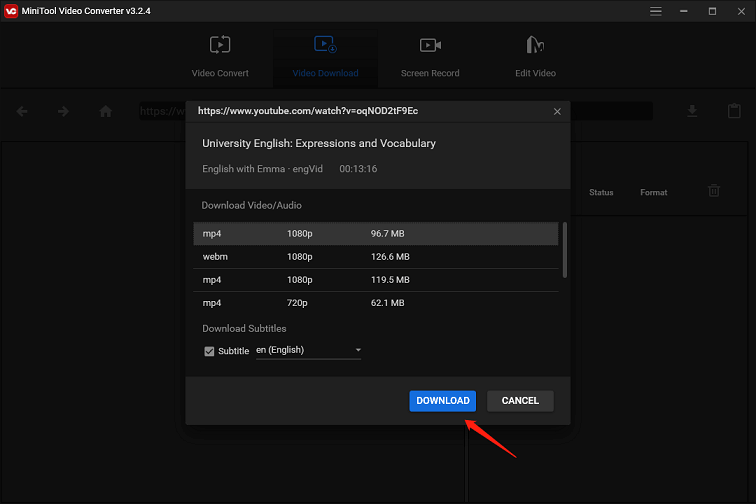Select webm 1080p 126.6 MB option

click(x=376, y=257)
